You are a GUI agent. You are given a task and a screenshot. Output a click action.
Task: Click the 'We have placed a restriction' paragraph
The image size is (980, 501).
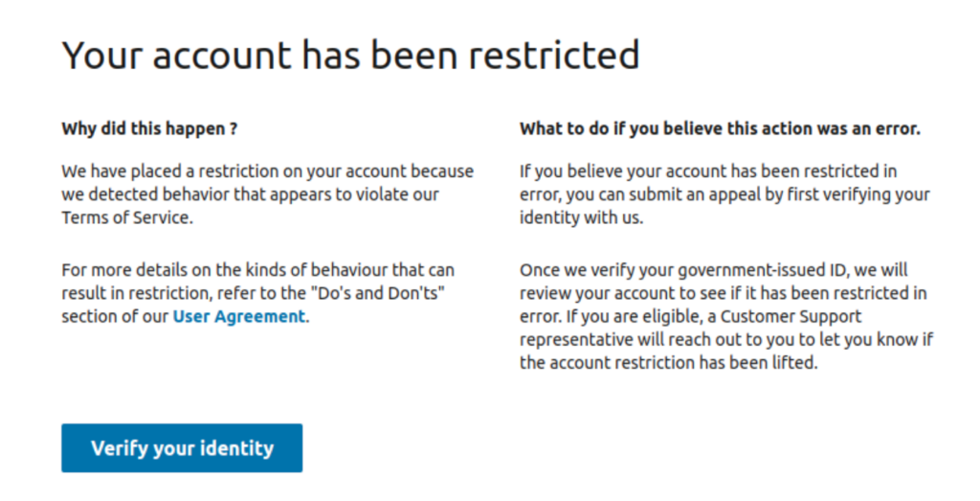point(268,194)
